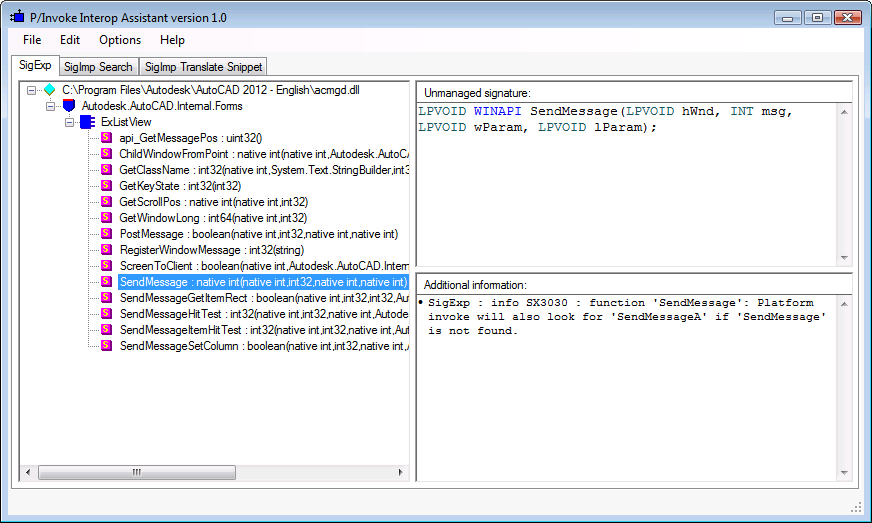This screenshot has width=872, height=523.
Task: Click the api_GetMessagePos method icon
Action: [106, 138]
